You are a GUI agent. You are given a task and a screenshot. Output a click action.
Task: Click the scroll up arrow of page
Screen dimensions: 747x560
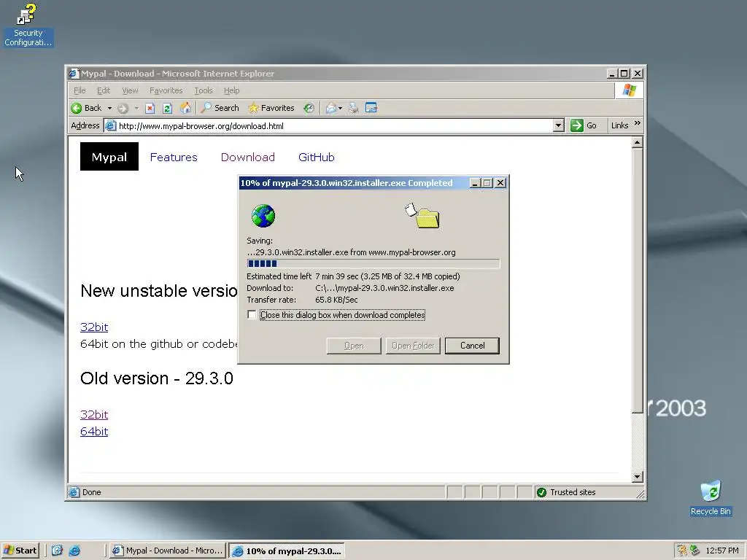(x=637, y=142)
